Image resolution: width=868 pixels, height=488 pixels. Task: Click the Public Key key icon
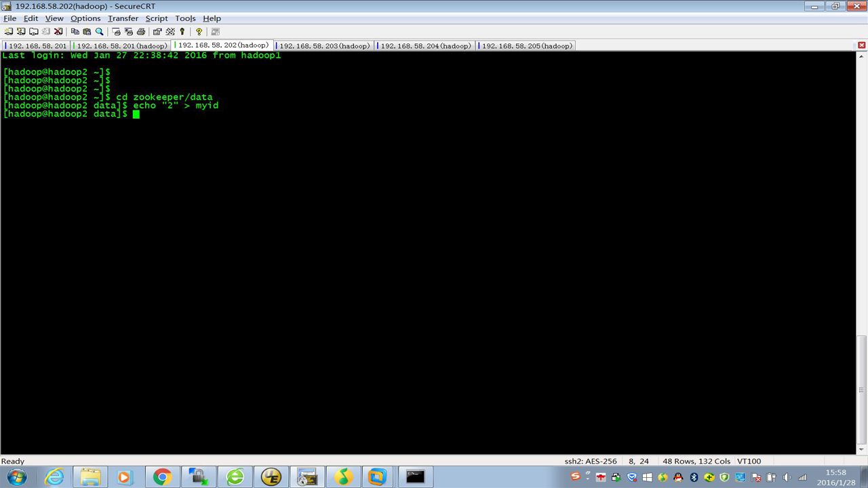(182, 31)
